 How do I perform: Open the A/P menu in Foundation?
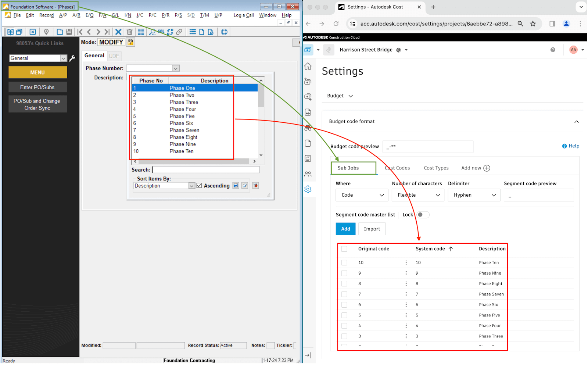(x=63, y=15)
